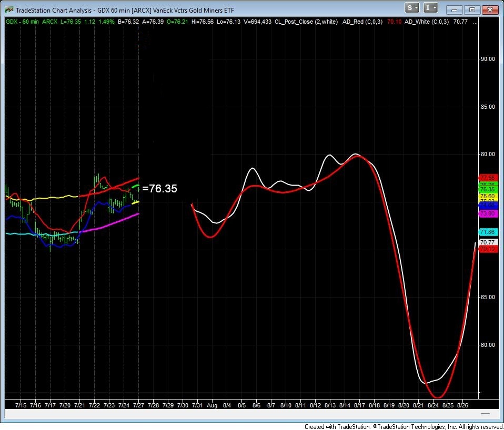Click the ellipsis at end of status line

[476, 22]
